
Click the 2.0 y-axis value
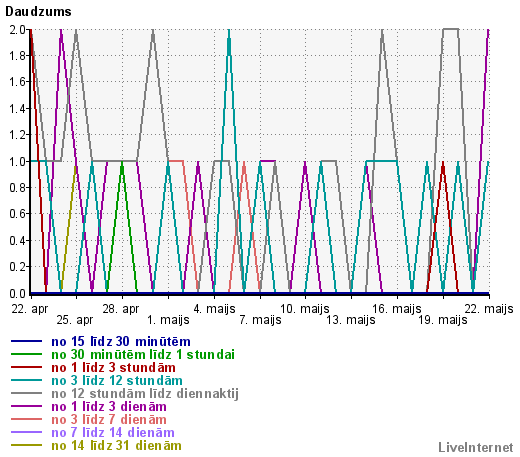[x=18, y=29]
